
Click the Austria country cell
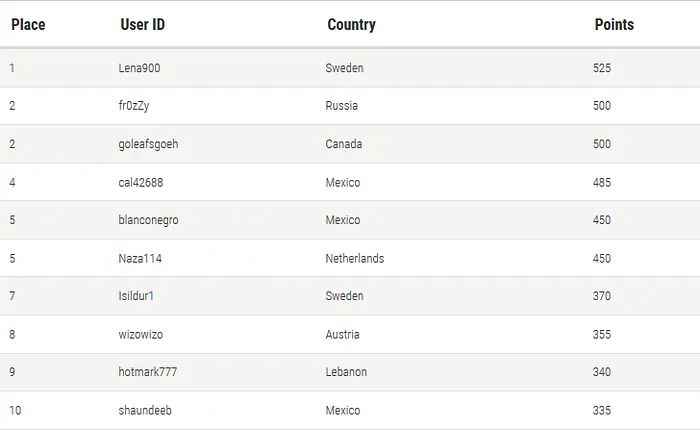click(342, 334)
